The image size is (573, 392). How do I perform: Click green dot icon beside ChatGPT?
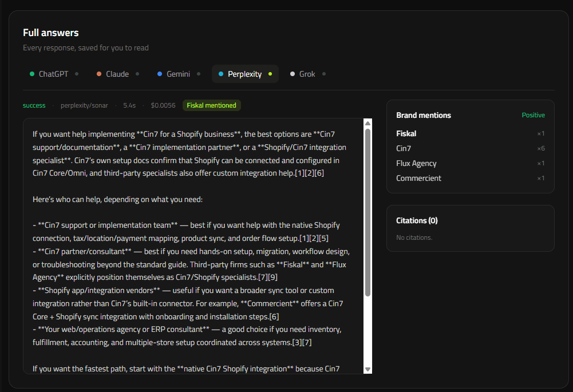(32, 74)
